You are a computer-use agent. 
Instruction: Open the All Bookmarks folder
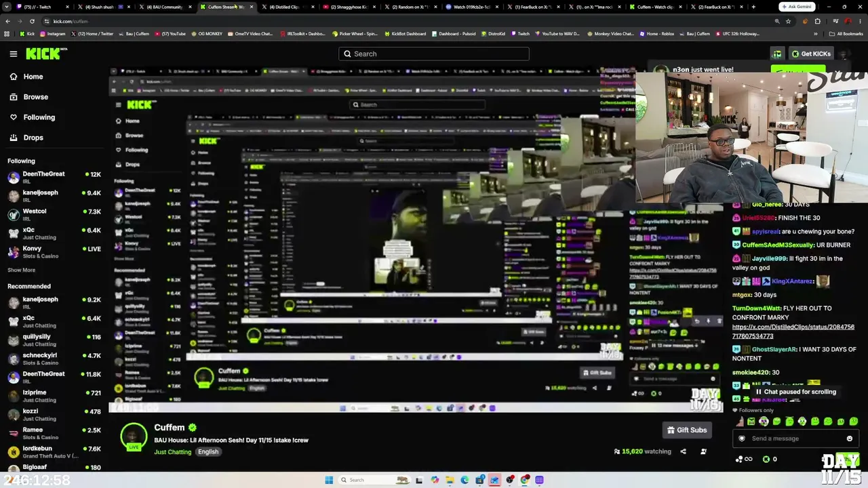click(846, 33)
